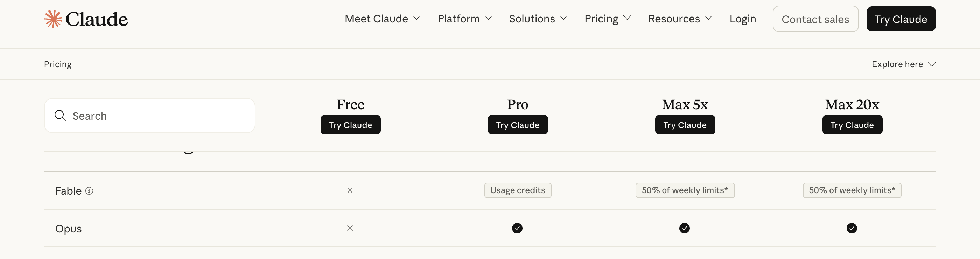
Task: Click Try Claude under Max 20x plan
Action: (852, 125)
